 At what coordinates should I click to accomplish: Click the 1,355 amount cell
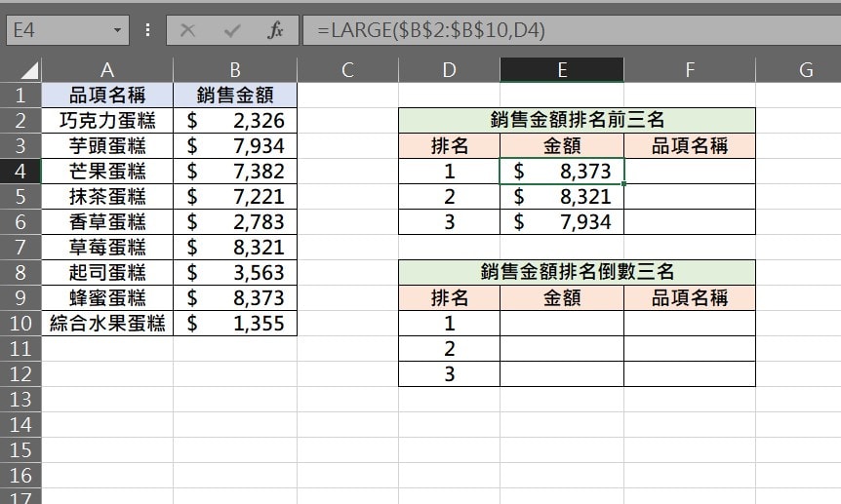coord(235,324)
